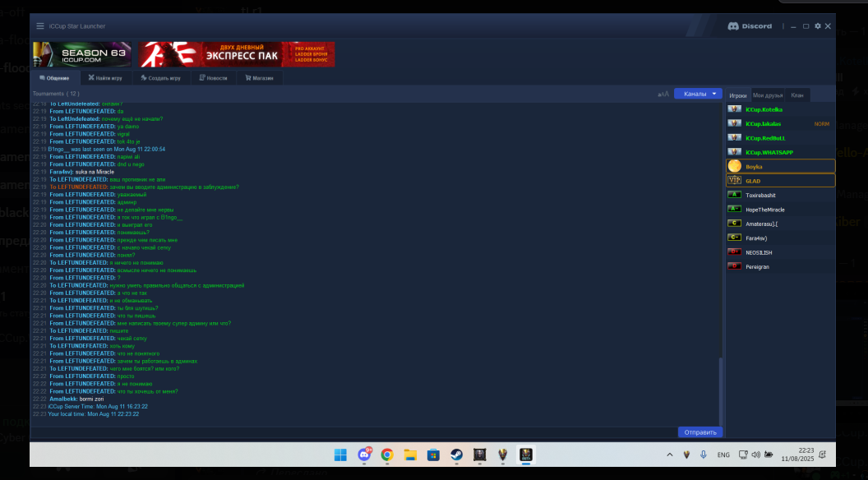868x480 pixels.
Task: Click the Season 63 iCCup banner
Action: click(x=82, y=54)
